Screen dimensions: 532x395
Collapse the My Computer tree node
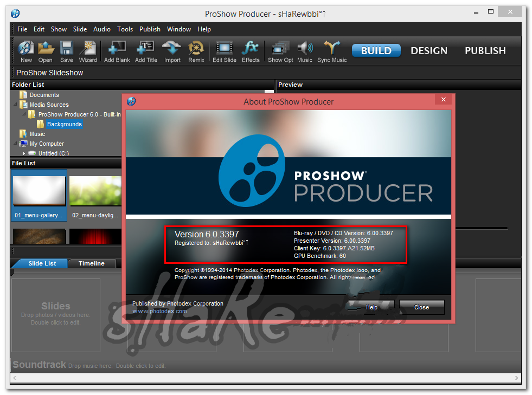(x=15, y=144)
